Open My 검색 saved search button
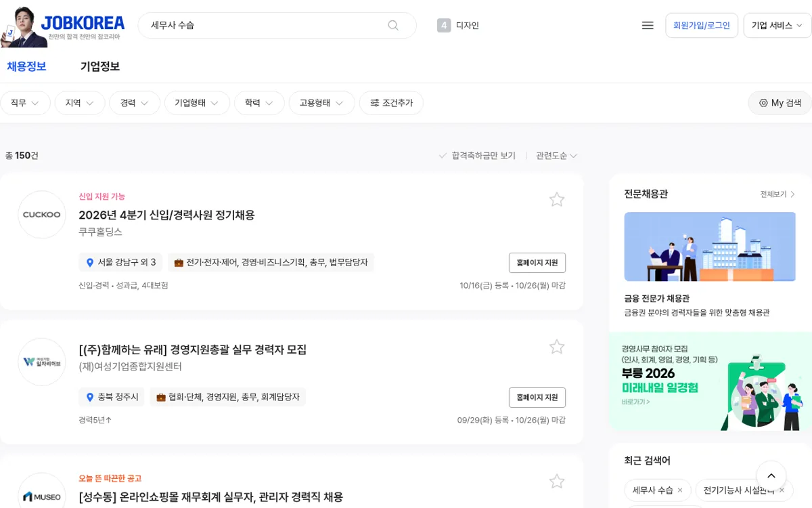Viewport: 812px width, 508px height. tap(780, 103)
